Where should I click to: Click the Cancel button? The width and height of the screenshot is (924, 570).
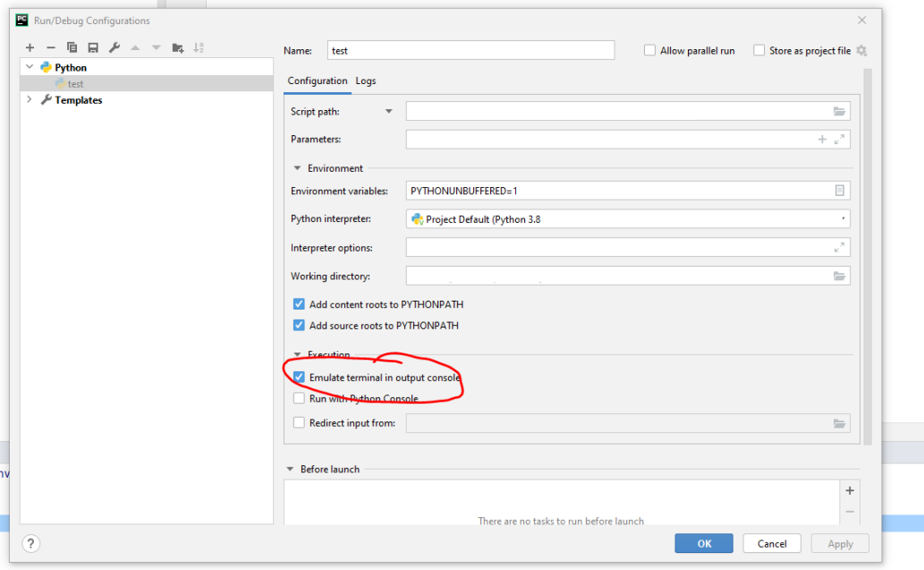tap(772, 543)
